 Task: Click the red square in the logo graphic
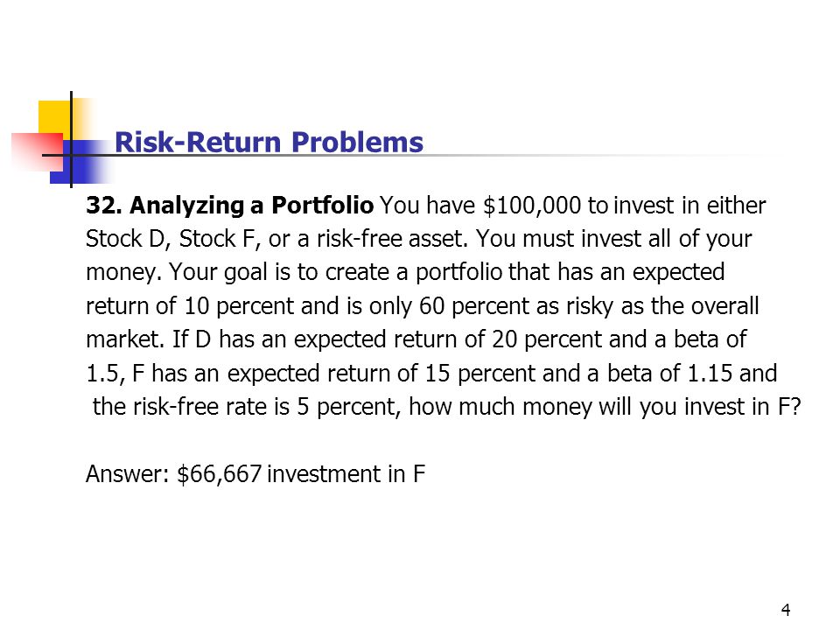38,151
